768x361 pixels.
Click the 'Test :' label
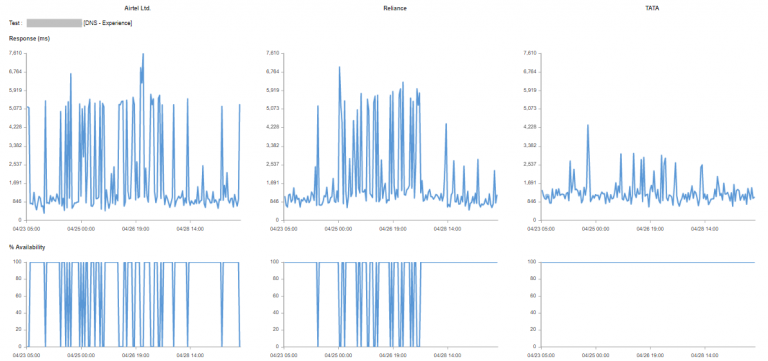pyautogui.click(x=16, y=23)
